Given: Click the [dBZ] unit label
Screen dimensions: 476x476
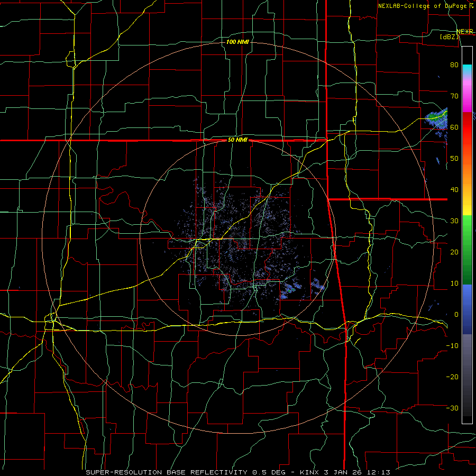Looking at the screenshot, I should 450,36.
